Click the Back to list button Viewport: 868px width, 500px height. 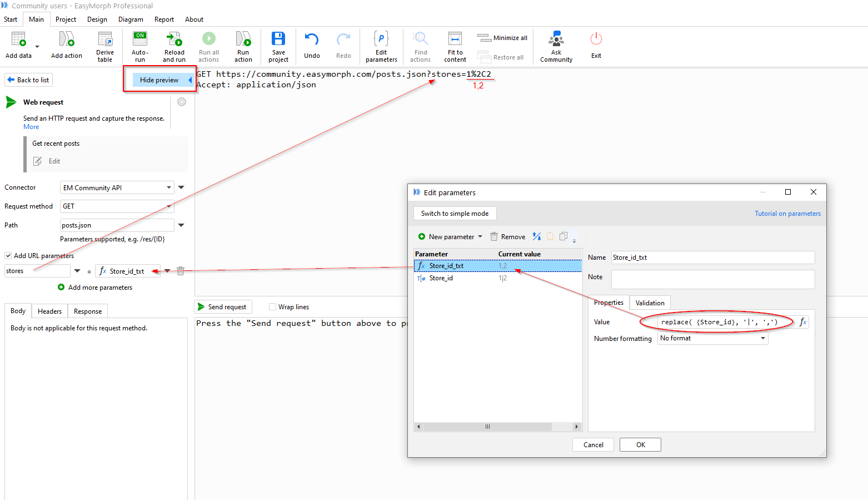coord(28,80)
